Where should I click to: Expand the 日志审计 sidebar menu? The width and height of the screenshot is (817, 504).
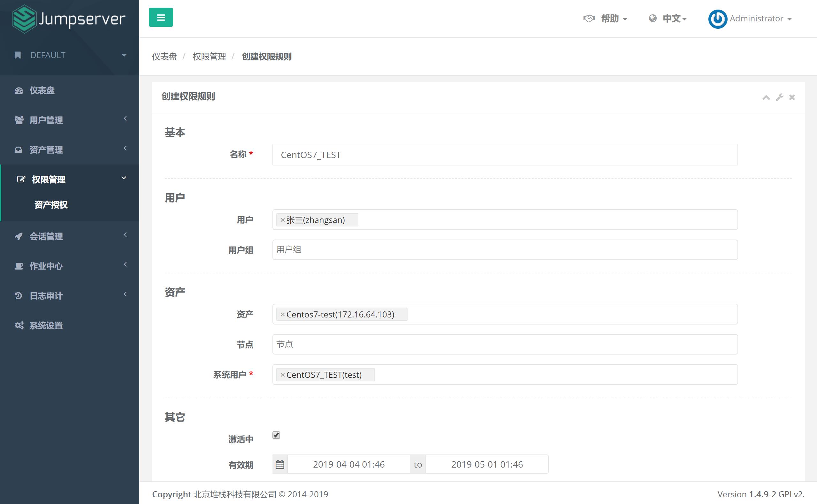click(69, 296)
